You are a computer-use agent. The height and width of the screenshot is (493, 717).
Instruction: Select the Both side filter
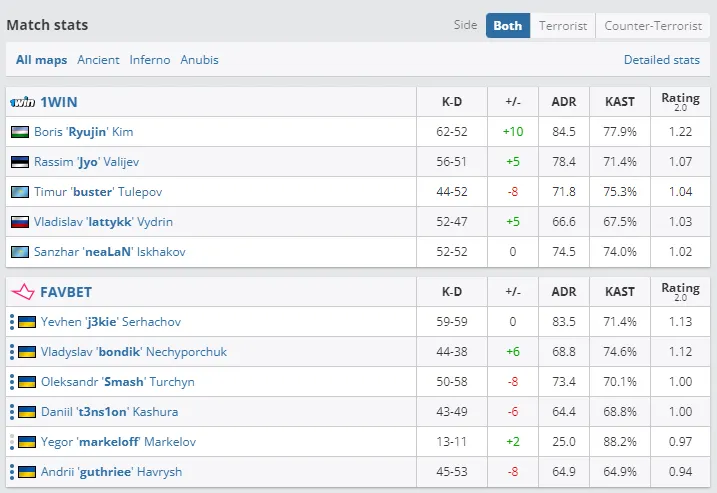coord(508,26)
